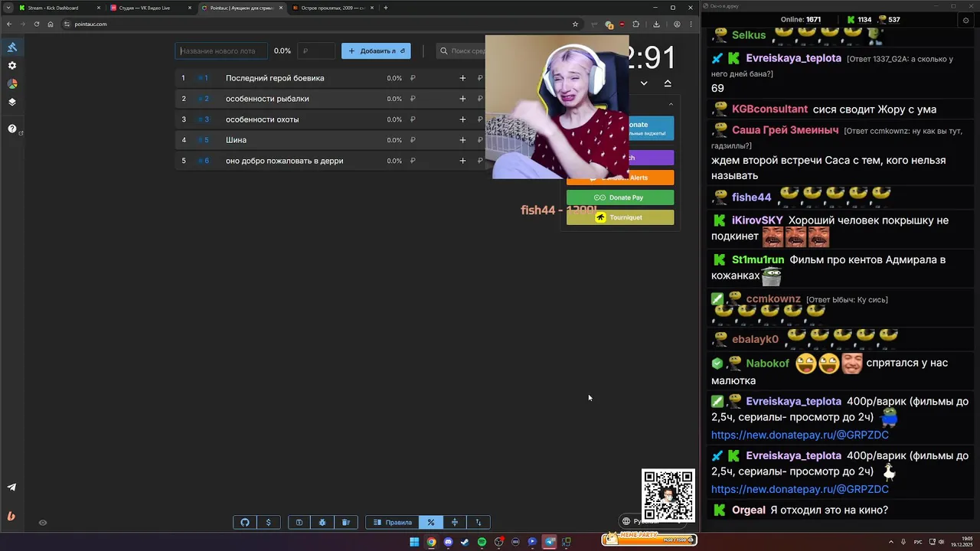Click the new lot amount ₽ field

(x=316, y=51)
